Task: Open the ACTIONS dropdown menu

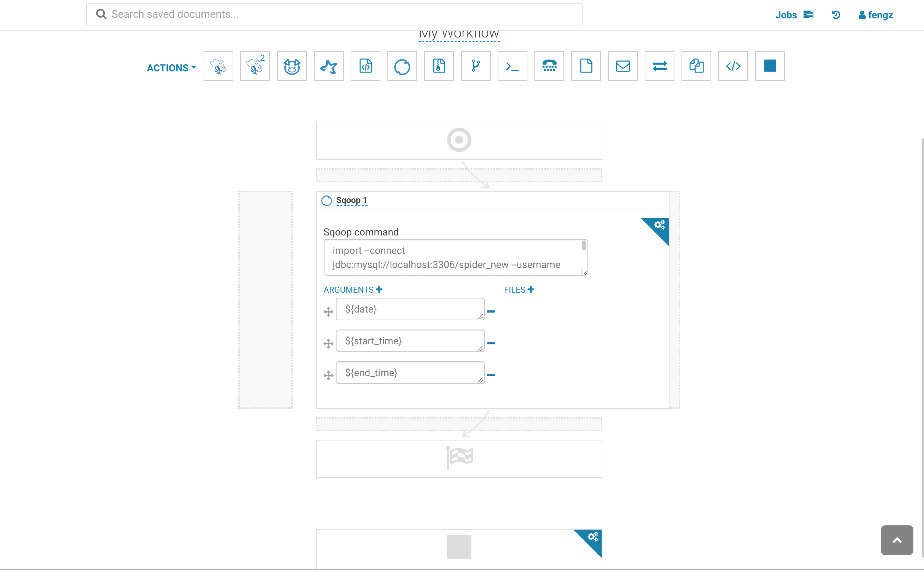Action: pyautogui.click(x=171, y=68)
